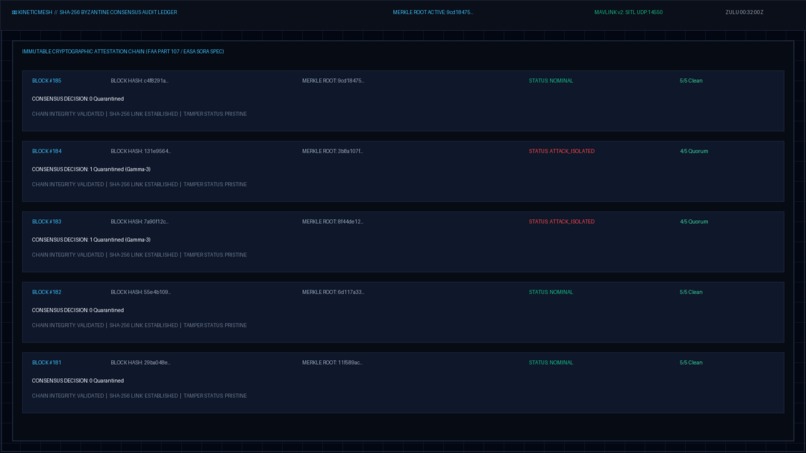This screenshot has height=453, width=806.
Task: Open BLOCK #183 entry label
Action: tap(46, 222)
